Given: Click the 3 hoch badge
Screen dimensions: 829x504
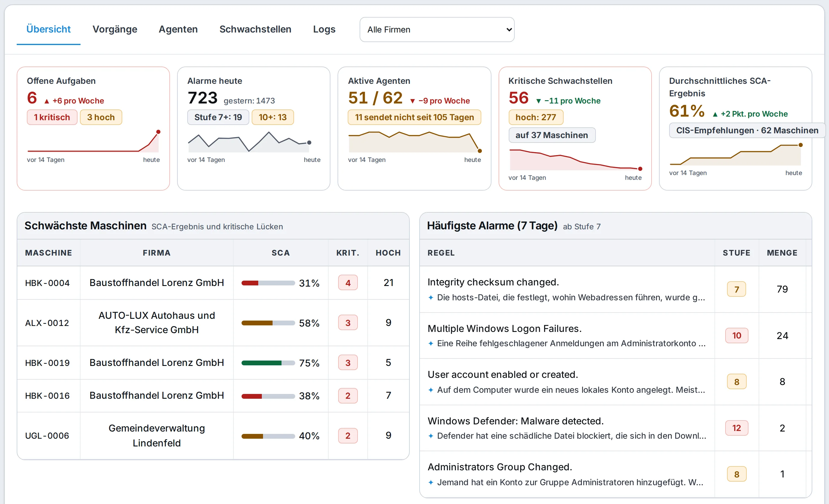Looking at the screenshot, I should [101, 118].
